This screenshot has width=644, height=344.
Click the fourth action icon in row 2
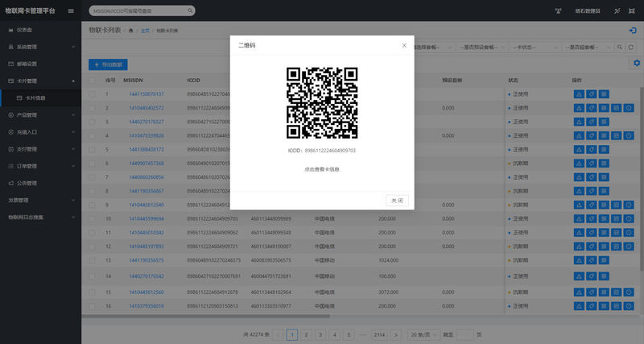click(x=616, y=108)
